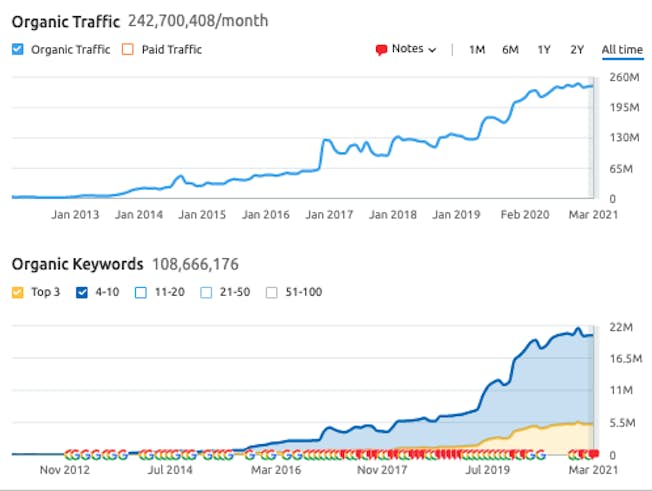Click the Jan 2015 axis label
This screenshot has height=491, width=652.
coord(202,215)
